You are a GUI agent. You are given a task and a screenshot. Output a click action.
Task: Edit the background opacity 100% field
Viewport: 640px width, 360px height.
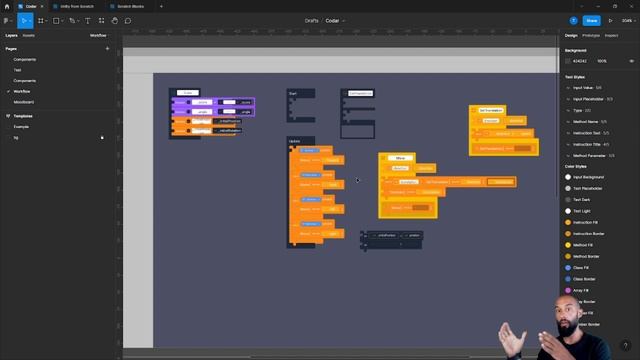pos(602,61)
